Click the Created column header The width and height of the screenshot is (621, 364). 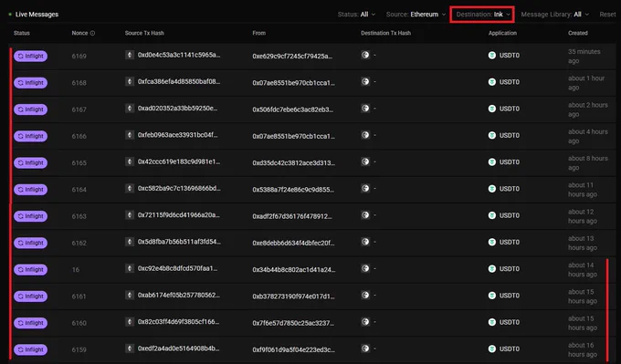[x=578, y=33]
